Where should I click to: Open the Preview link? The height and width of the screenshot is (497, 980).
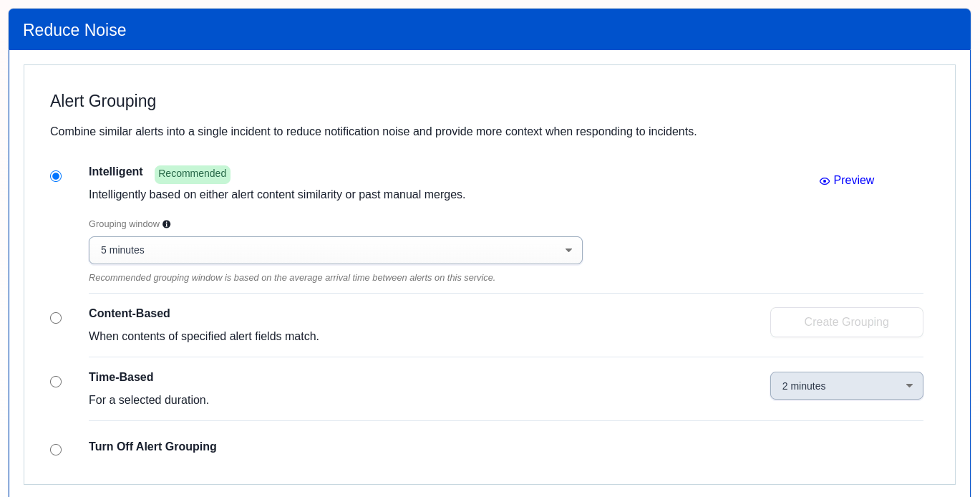click(x=853, y=180)
